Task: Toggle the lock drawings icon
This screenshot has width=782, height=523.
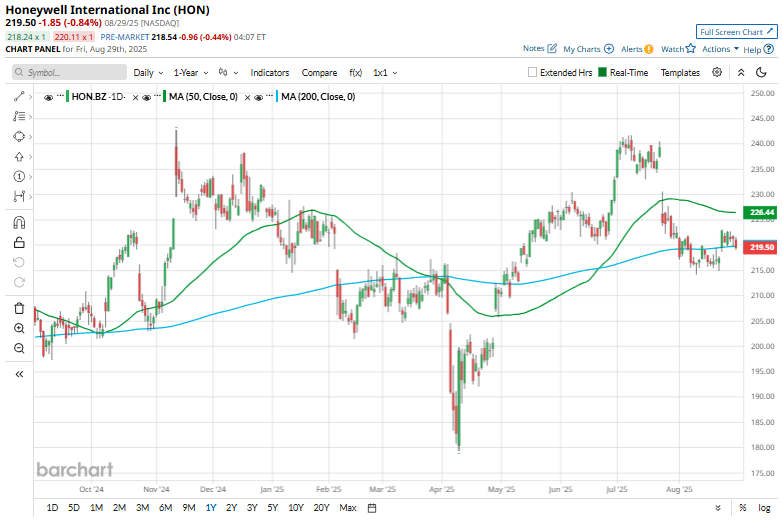Action: coord(19,242)
